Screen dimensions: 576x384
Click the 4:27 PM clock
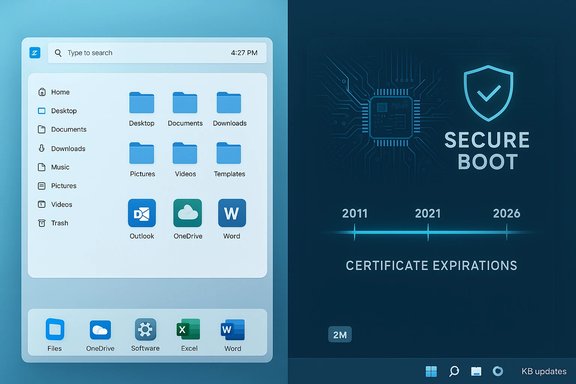(x=244, y=53)
